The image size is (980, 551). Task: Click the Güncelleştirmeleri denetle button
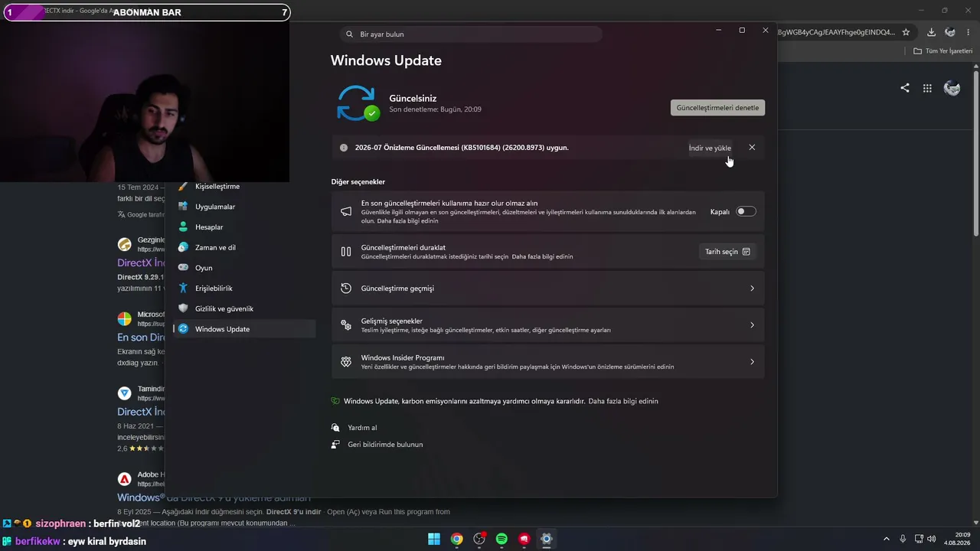[717, 108]
